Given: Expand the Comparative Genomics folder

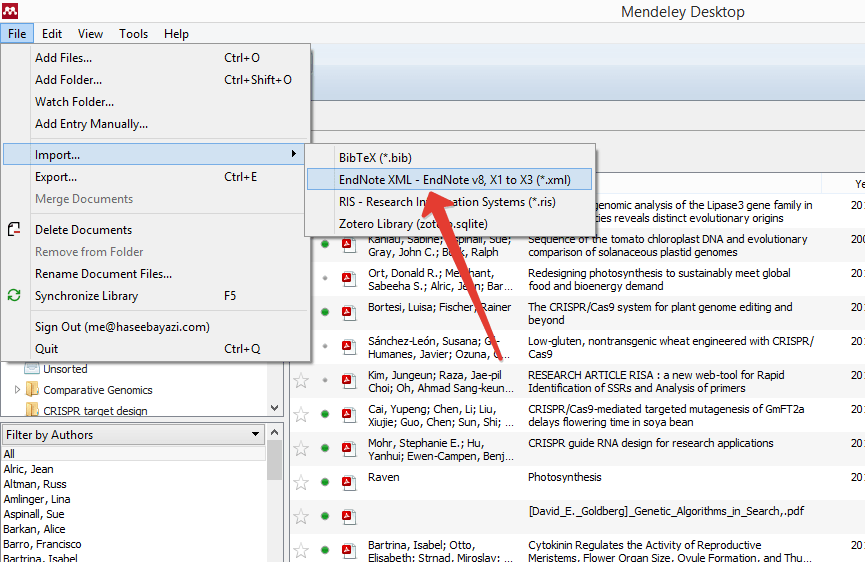Looking at the screenshot, I should [17, 389].
